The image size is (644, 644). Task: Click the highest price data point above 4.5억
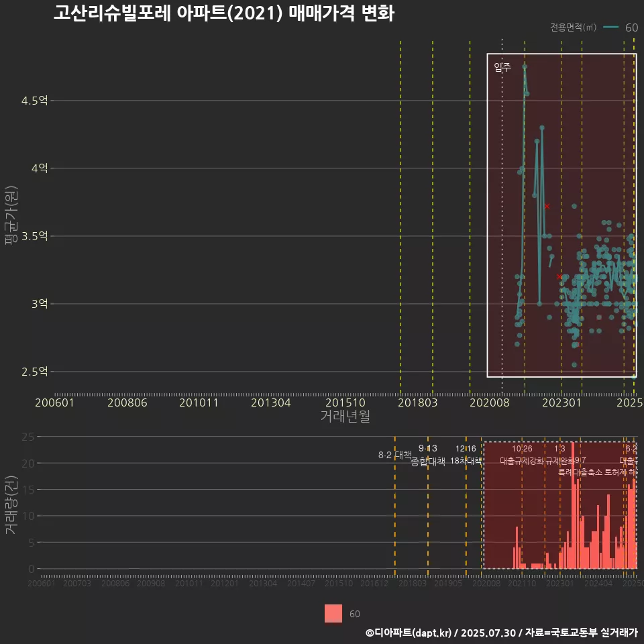pyautogui.click(x=525, y=66)
